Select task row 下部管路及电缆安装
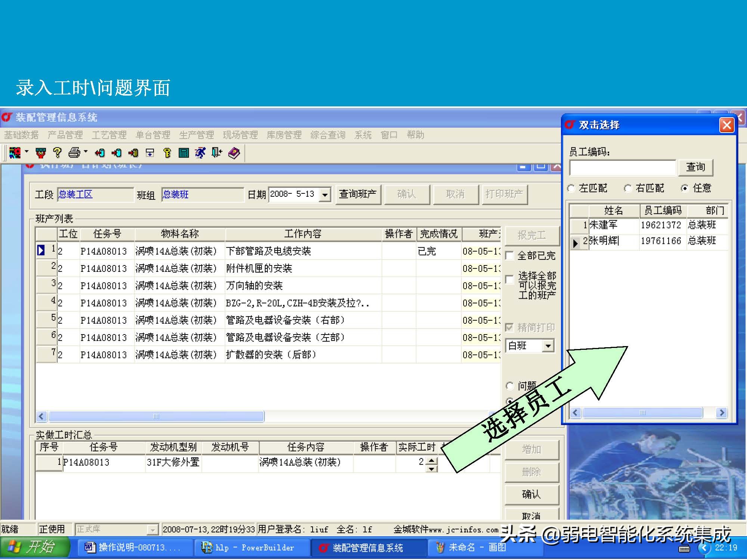Image resolution: width=747 pixels, height=560 pixels. [x=268, y=251]
